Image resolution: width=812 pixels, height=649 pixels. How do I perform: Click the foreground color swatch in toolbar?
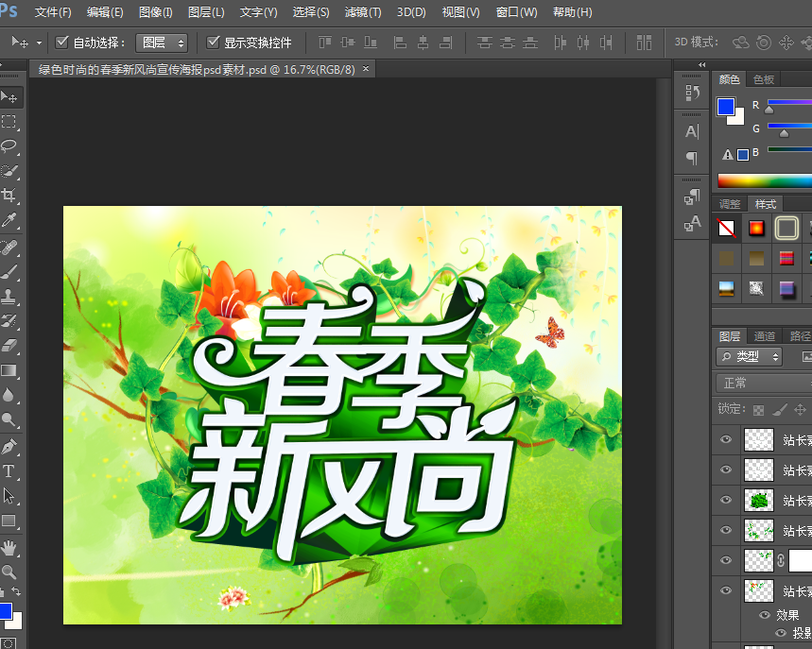(5, 611)
